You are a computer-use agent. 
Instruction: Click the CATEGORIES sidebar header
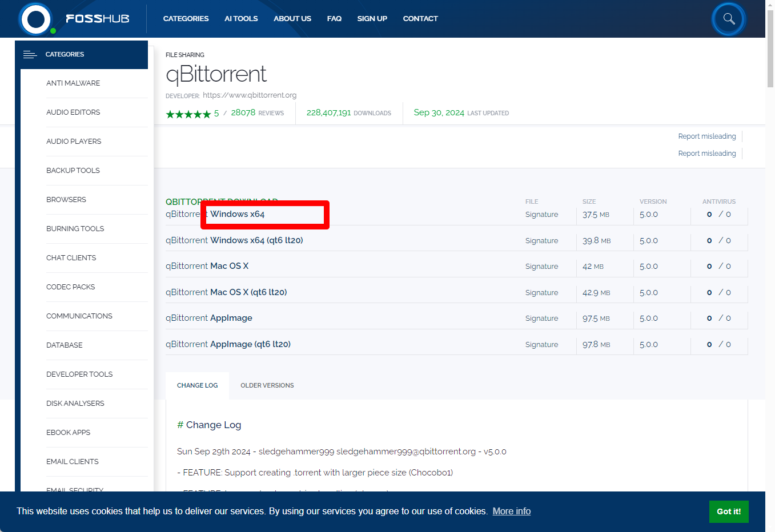coord(81,55)
